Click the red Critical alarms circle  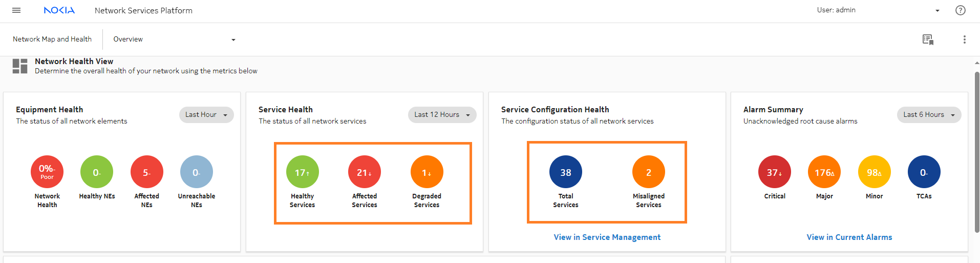(774, 172)
